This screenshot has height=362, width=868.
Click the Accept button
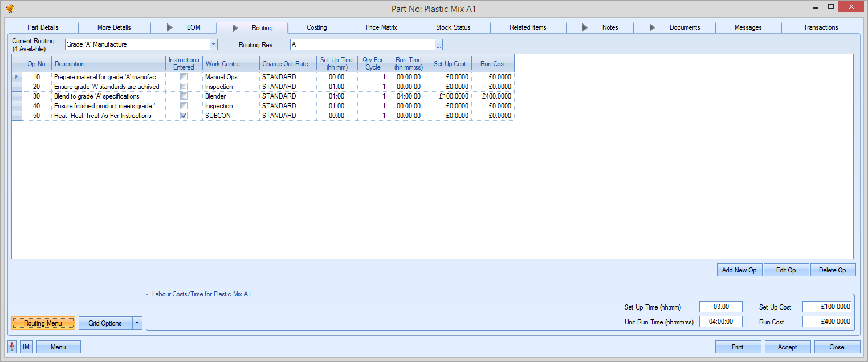pos(787,347)
